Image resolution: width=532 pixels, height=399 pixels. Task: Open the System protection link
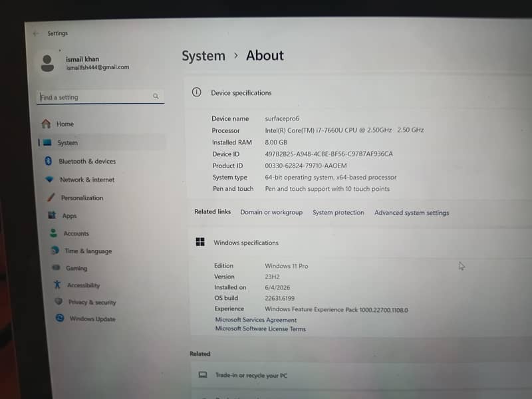point(338,212)
